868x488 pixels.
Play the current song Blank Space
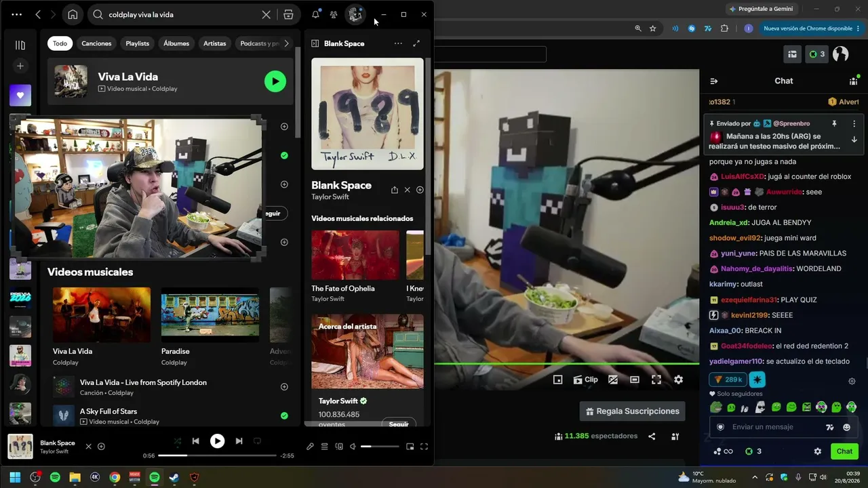coord(217,441)
